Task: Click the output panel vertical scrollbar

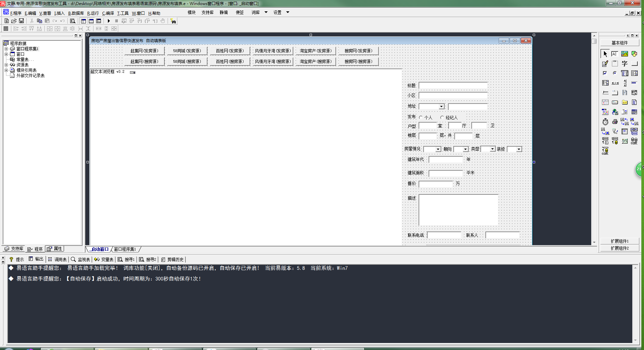Action: point(635,304)
